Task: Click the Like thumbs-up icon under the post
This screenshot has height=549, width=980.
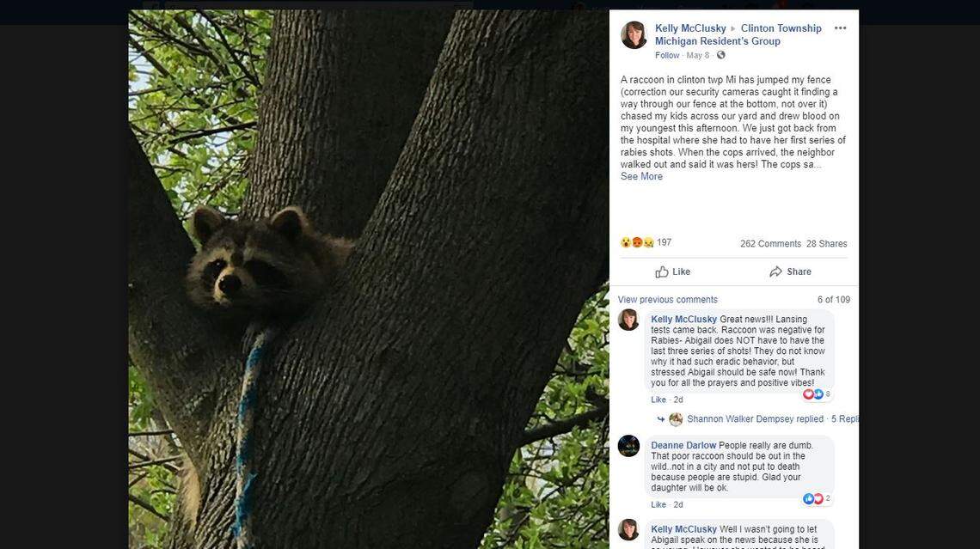Action: [664, 271]
